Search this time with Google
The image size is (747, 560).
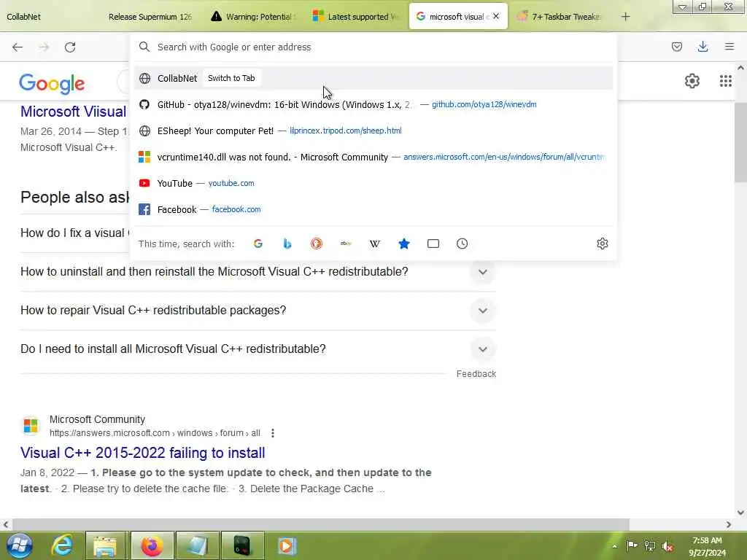coord(258,244)
